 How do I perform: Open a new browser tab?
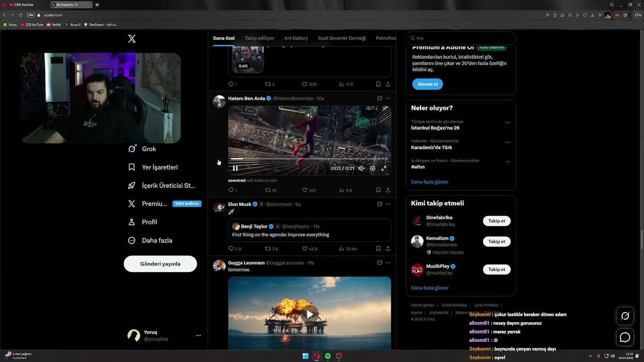pos(97,5)
